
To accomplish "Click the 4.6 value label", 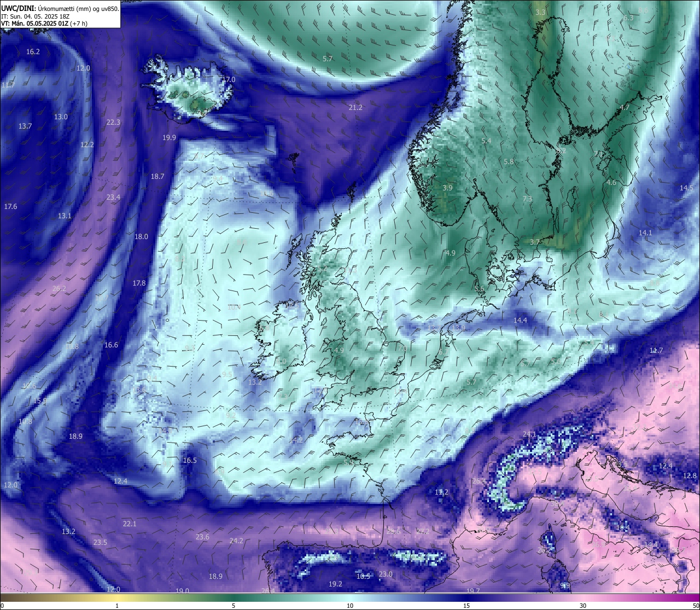I will [611, 183].
